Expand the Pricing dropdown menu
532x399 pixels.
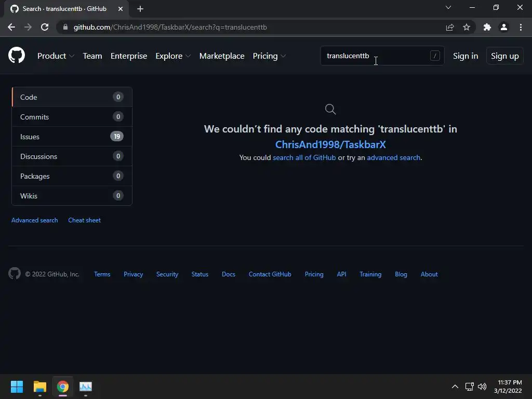click(x=269, y=56)
